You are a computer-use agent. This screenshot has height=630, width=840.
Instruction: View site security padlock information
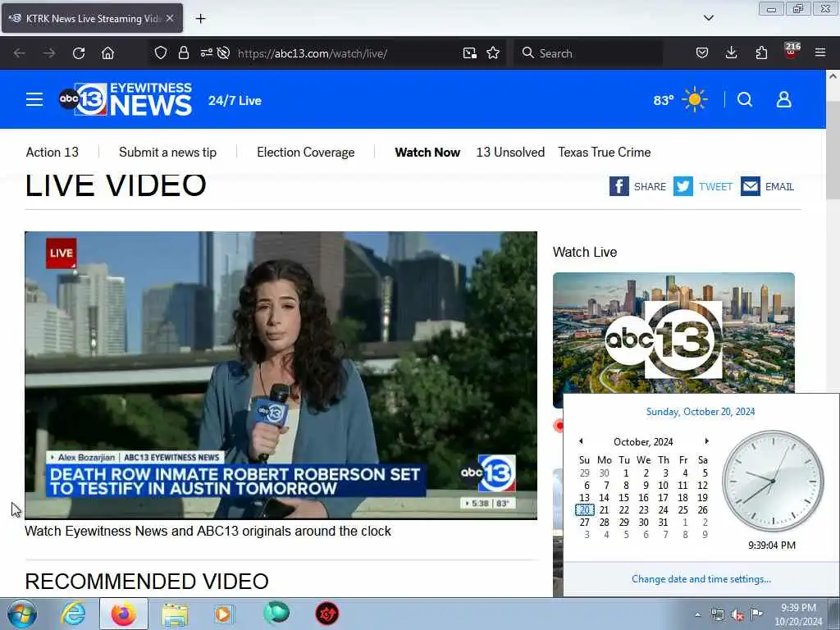184,53
